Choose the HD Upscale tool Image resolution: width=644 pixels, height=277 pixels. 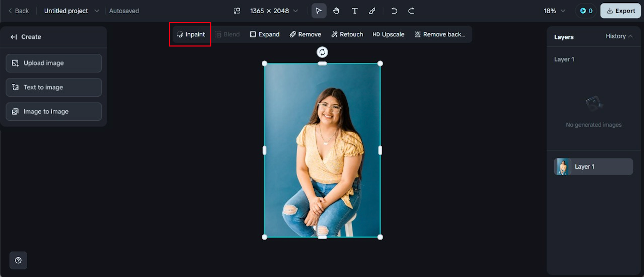[x=389, y=35]
